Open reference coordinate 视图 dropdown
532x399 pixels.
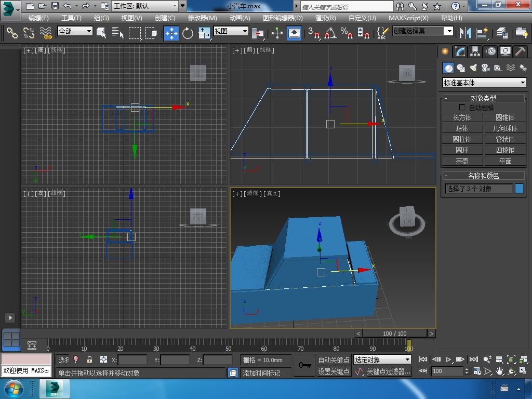tap(231, 31)
